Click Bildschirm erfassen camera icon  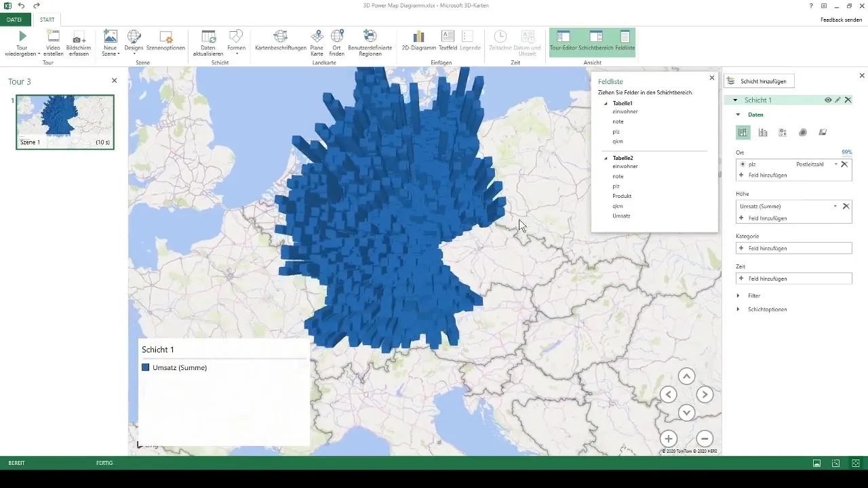(79, 37)
